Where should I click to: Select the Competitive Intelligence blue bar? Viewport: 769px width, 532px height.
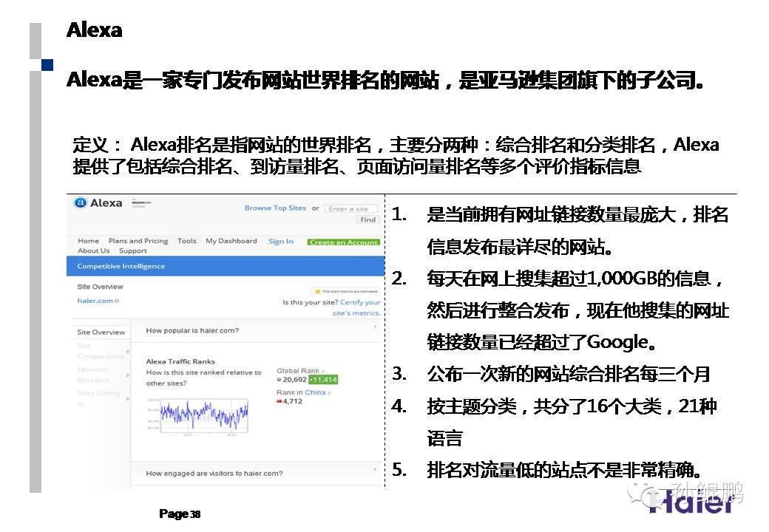click(226, 266)
